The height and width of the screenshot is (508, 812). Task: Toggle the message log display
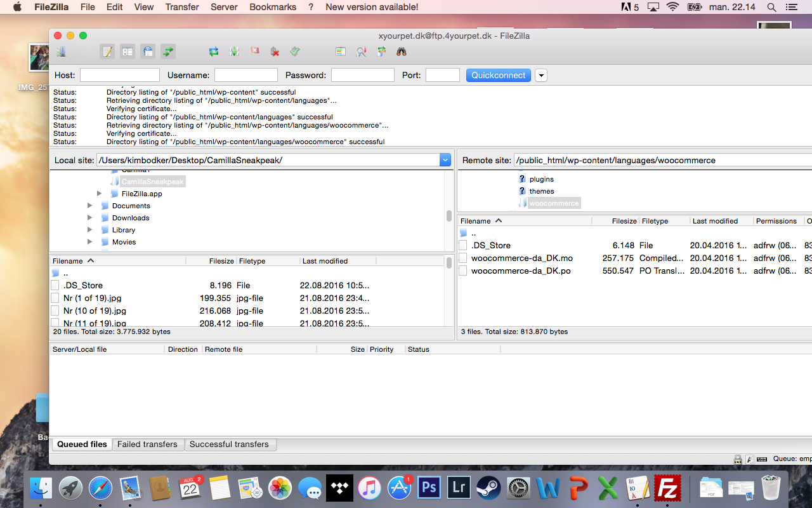[107, 51]
